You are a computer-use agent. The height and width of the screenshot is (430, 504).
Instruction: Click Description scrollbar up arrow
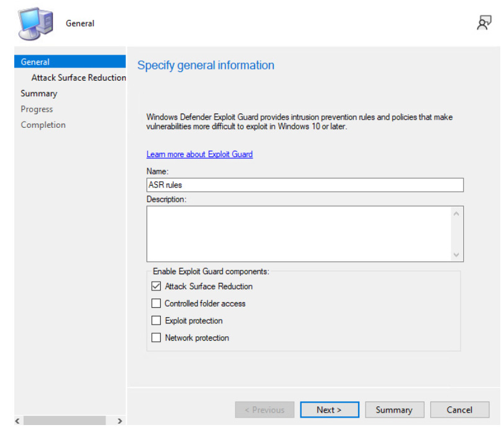456,213
